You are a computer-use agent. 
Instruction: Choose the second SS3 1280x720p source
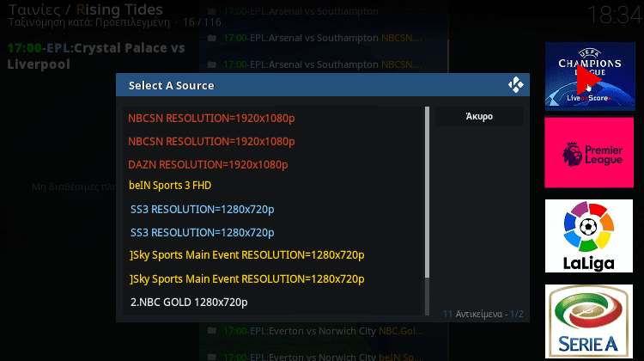202,232
